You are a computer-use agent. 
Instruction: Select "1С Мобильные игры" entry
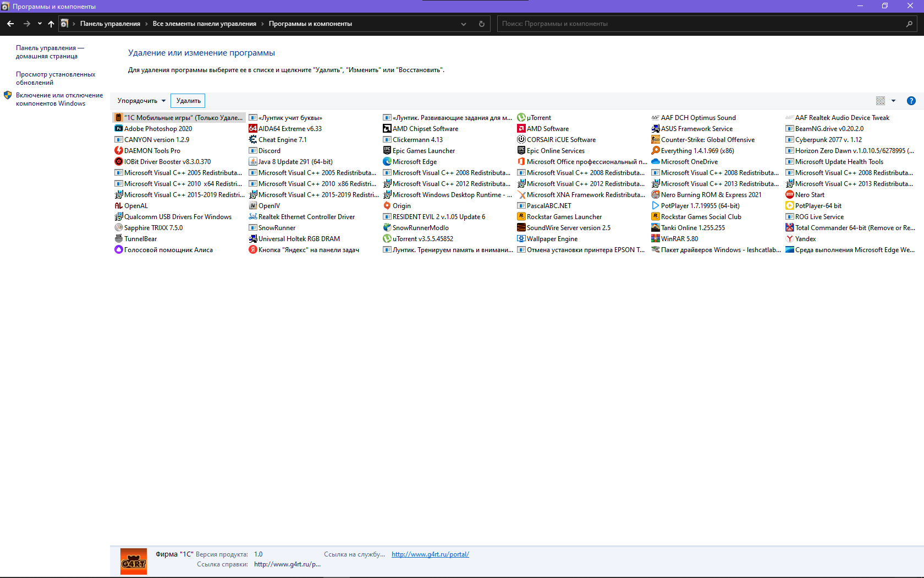tap(179, 118)
